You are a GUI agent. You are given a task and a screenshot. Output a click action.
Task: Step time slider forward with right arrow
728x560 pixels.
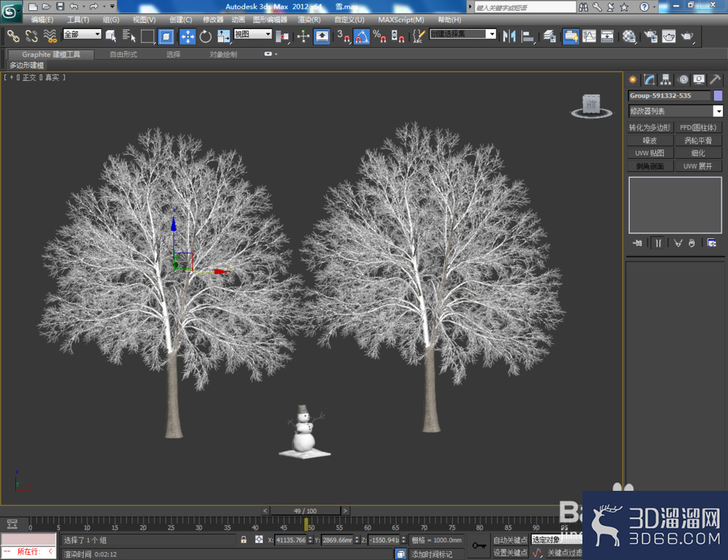pos(345,510)
